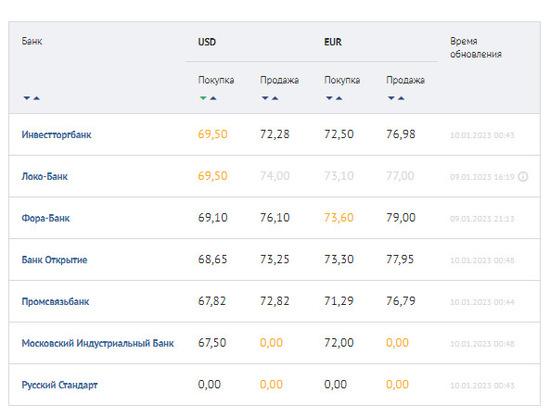This screenshot has width=550, height=418.
Task: Select Инвестторгбанк EUR sell rate 76,98
Action: click(x=401, y=134)
